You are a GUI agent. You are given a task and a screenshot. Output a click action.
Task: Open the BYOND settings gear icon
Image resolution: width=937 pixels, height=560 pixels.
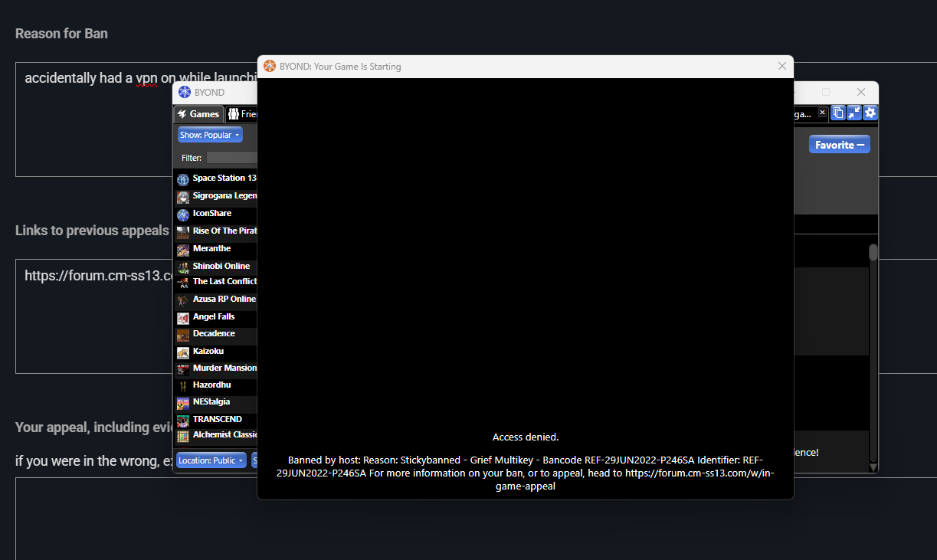(x=870, y=113)
